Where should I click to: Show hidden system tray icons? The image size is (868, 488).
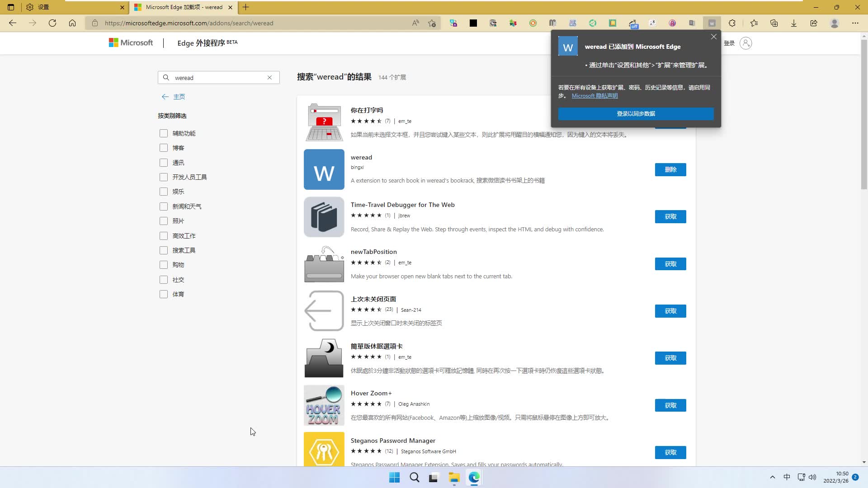(x=773, y=477)
